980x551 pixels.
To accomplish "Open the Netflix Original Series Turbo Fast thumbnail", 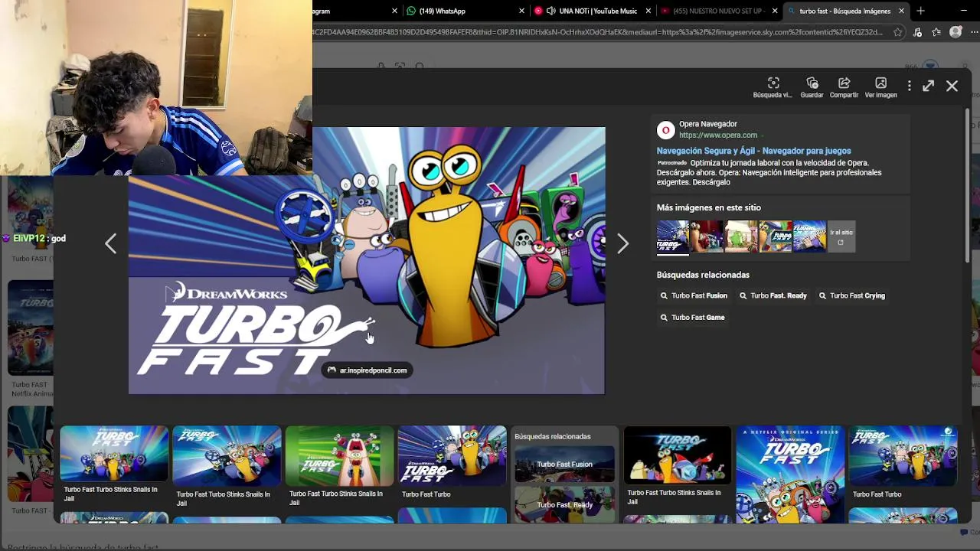I will pos(790,474).
